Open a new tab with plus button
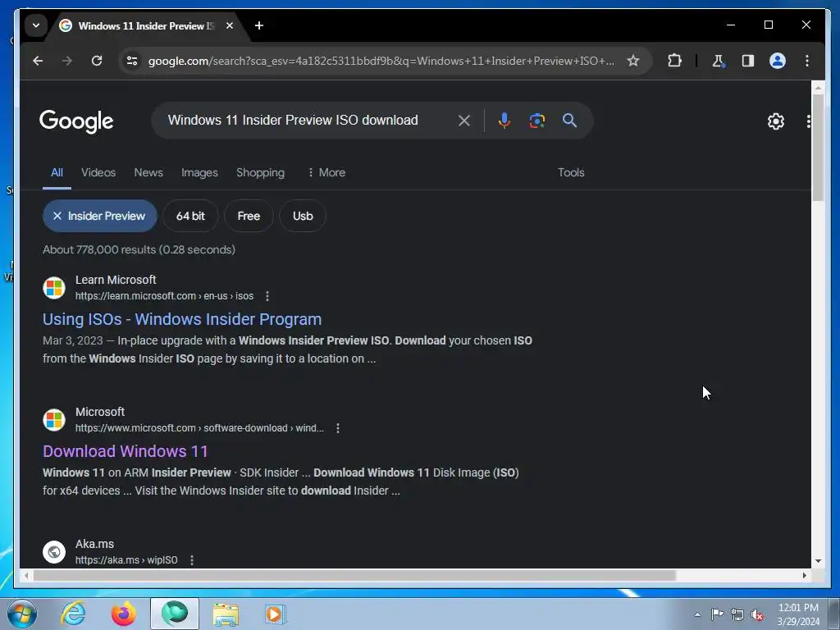The height and width of the screenshot is (630, 840). click(x=259, y=25)
